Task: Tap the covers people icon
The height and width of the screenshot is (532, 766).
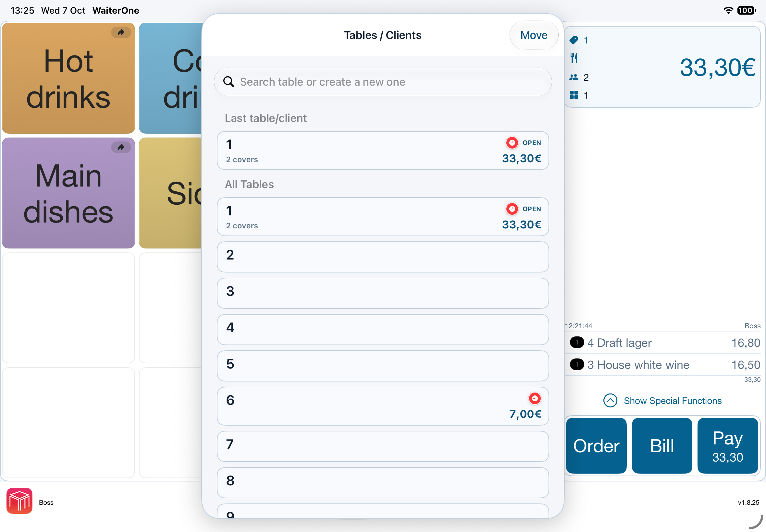Action: pos(574,77)
